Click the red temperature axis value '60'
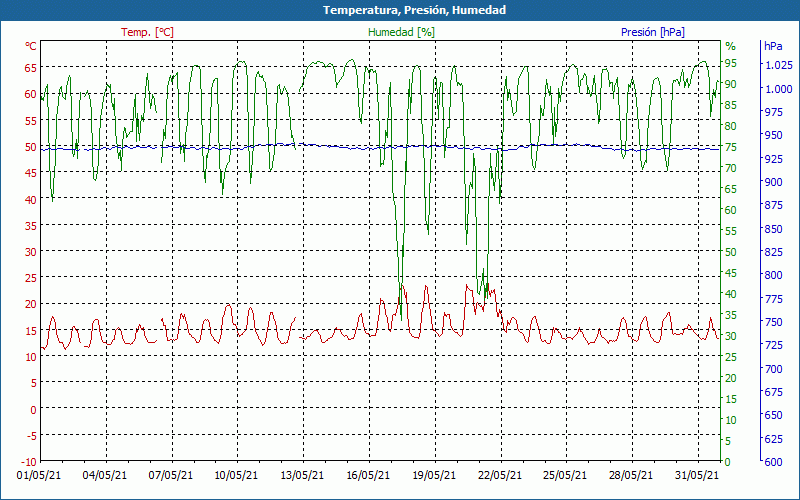This screenshot has width=800, height=500. pyautogui.click(x=31, y=94)
